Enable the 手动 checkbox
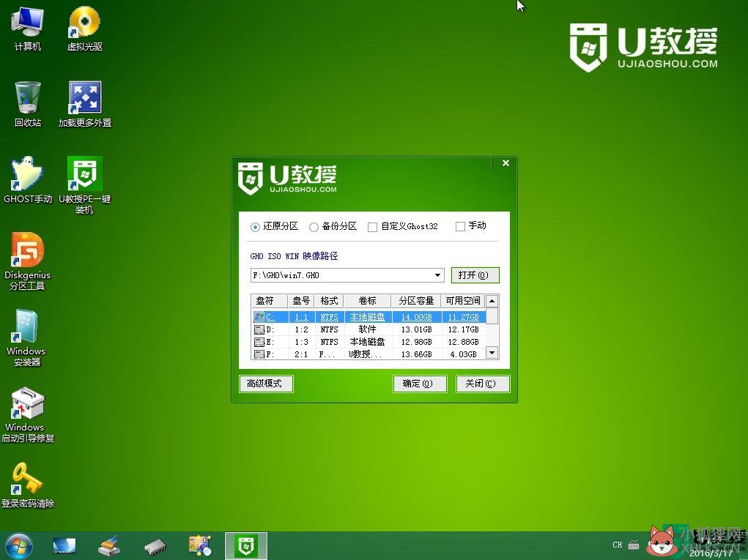The image size is (748, 560). click(460, 226)
